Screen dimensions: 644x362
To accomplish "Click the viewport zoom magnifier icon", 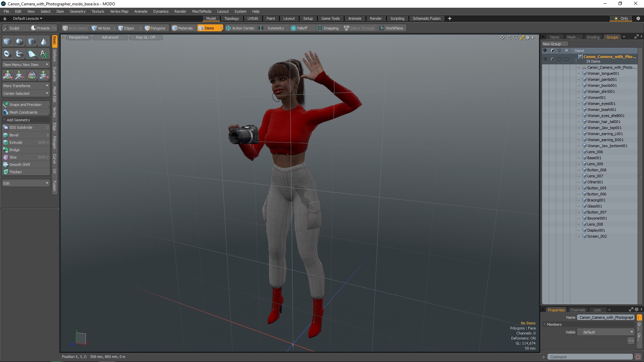I will click(x=516, y=38).
